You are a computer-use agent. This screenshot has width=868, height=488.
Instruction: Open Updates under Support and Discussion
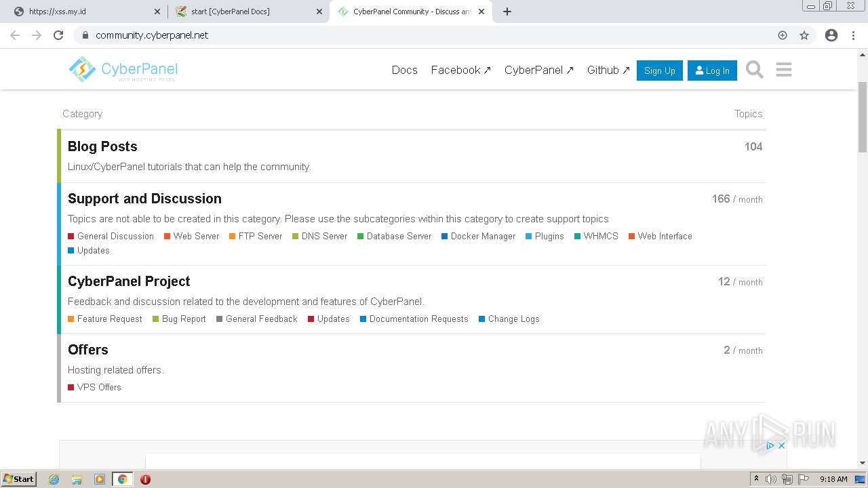point(89,250)
